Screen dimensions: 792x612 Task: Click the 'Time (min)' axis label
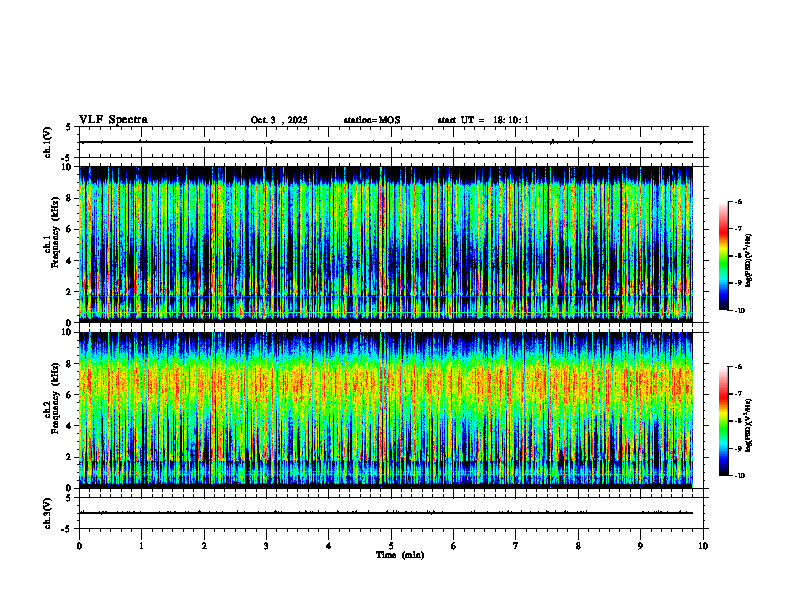click(x=400, y=555)
